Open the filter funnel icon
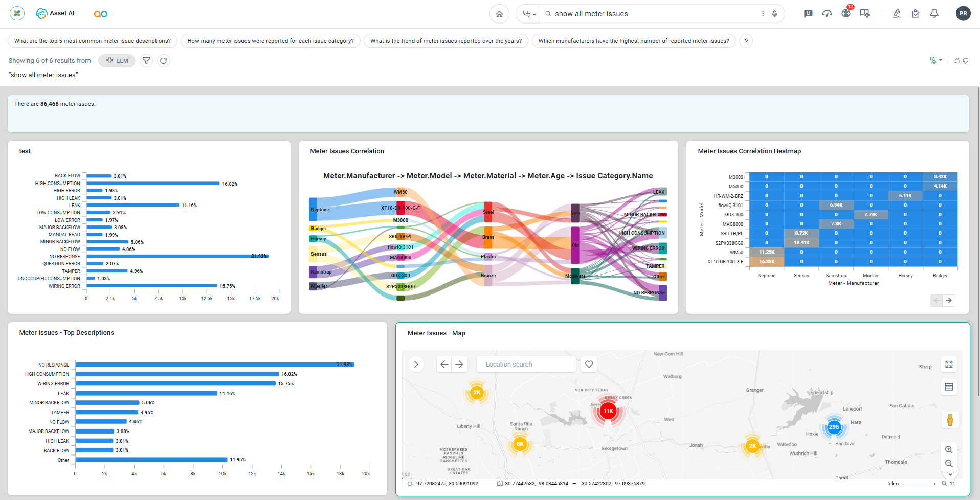980x500 pixels. pos(146,61)
